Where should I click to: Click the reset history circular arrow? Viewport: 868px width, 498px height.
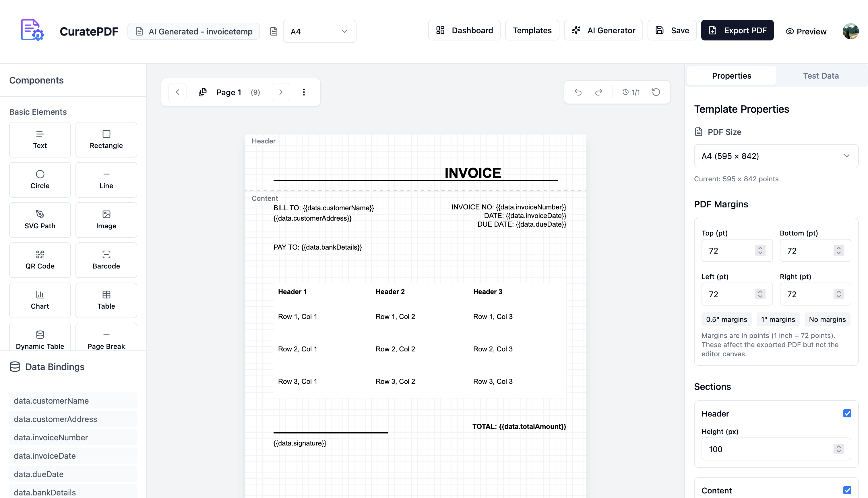656,92
